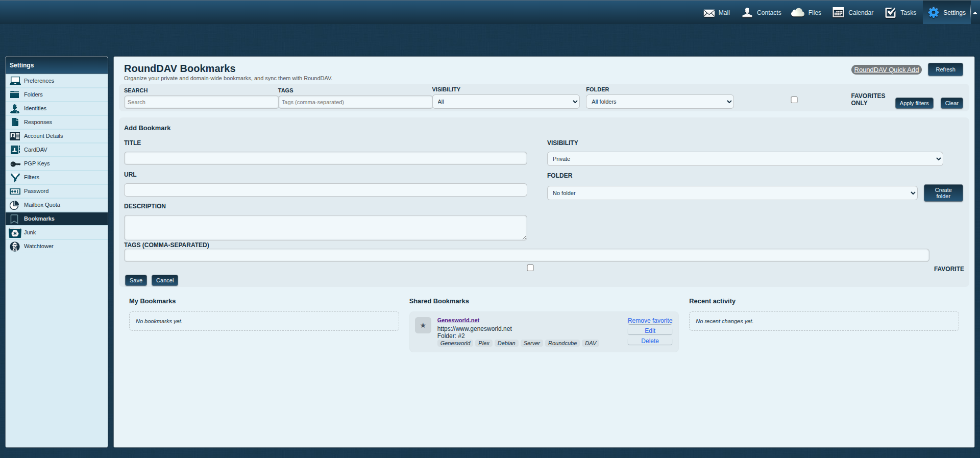Expand the Private visibility dropdown

(745, 159)
